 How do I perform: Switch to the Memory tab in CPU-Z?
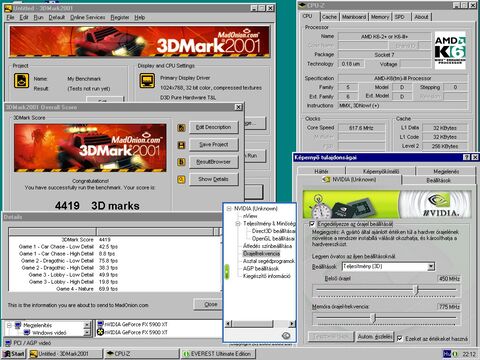(380, 17)
